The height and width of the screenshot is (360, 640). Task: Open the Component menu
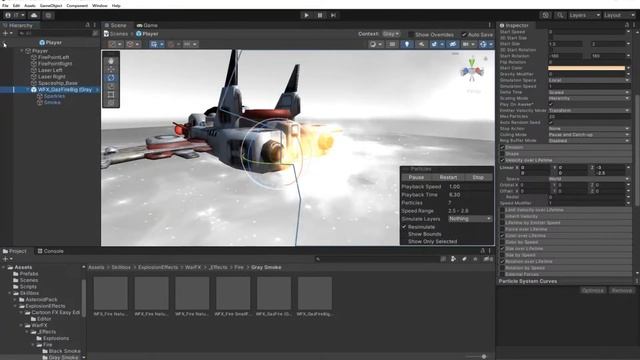pyautogui.click(x=77, y=6)
